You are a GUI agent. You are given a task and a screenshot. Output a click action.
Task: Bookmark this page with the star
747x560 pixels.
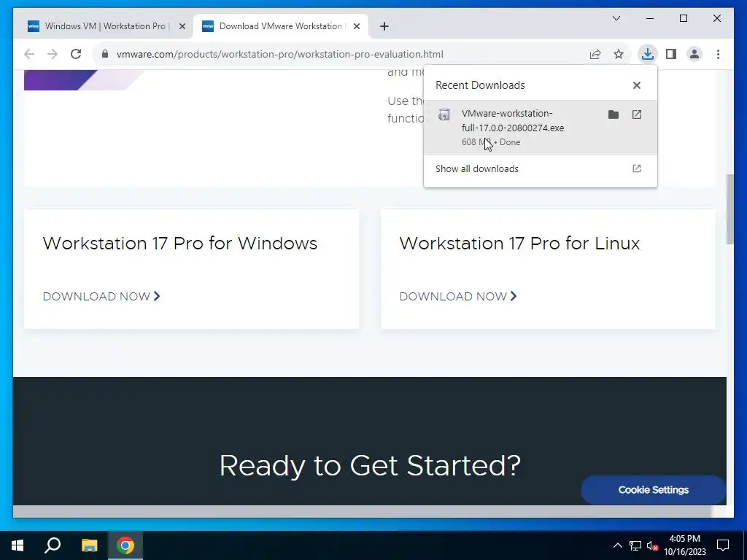click(619, 54)
